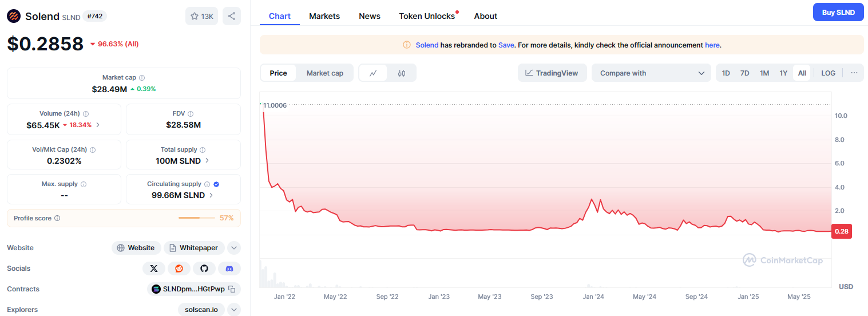Show info tooltip for Market cap
This screenshot has width=868, height=316.
pos(142,78)
